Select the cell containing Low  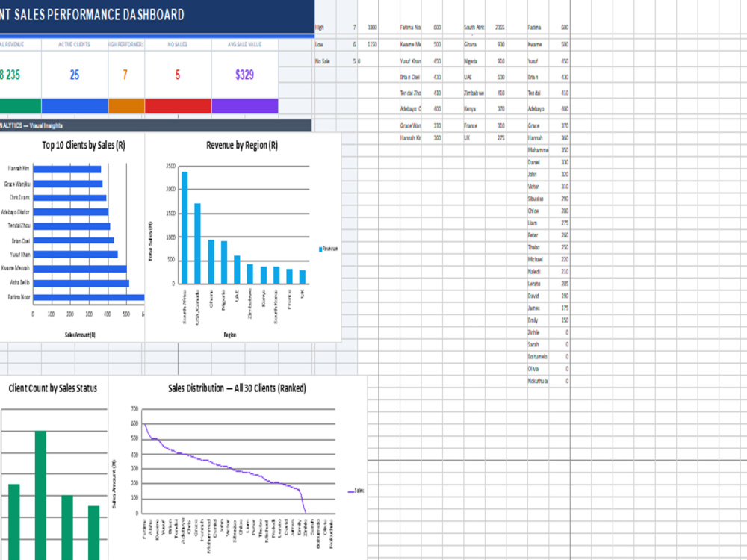(326, 44)
